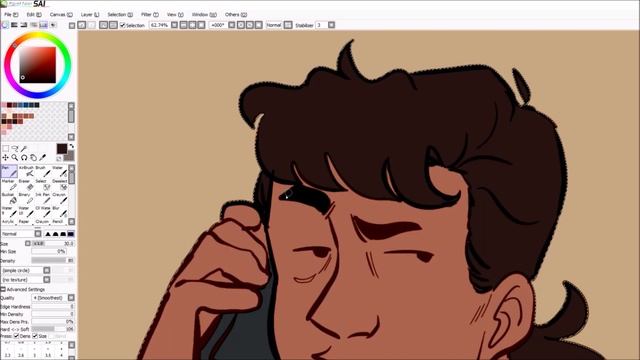This screenshot has width=640, height=360.
Task: Toggle the swatches panel icon
Action: [44, 25]
